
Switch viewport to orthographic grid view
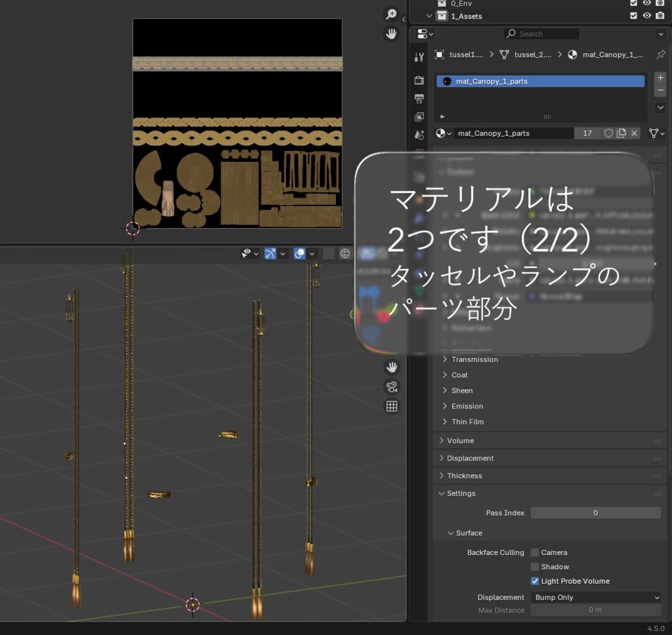click(392, 406)
